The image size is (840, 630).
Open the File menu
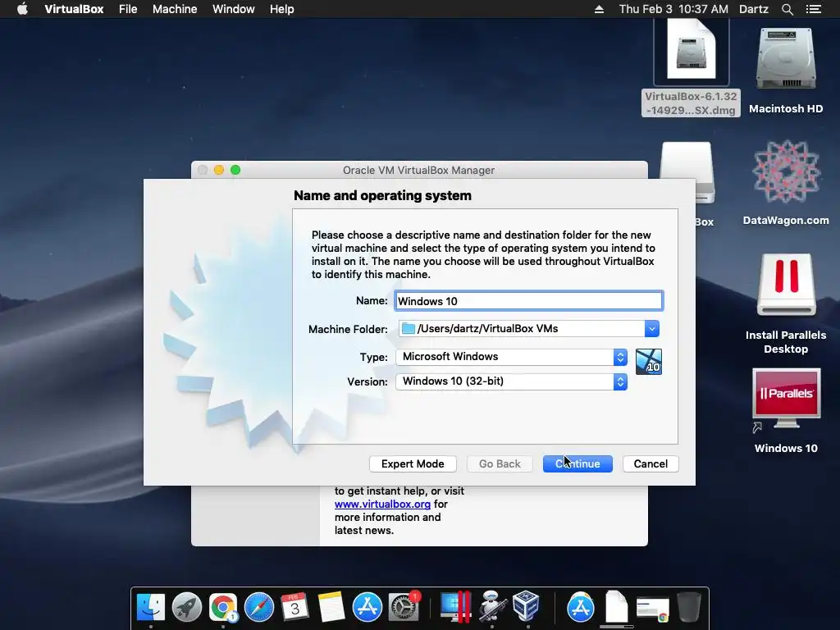[128, 9]
